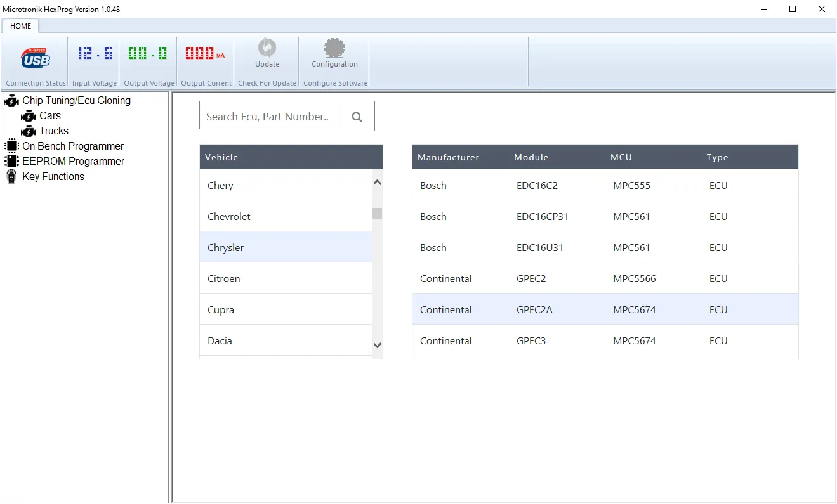Image resolution: width=837 pixels, height=504 pixels.
Task: Select the EDC16U31 module row
Action: point(605,247)
